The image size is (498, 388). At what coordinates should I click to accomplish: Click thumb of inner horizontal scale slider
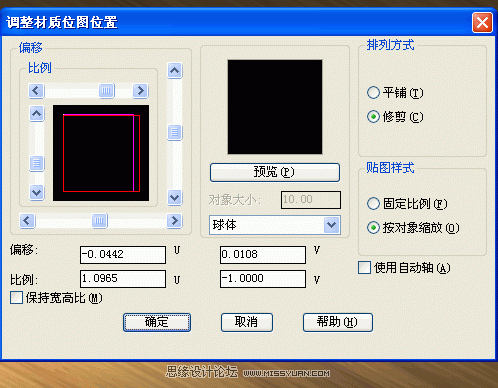pyautogui.click(x=107, y=91)
